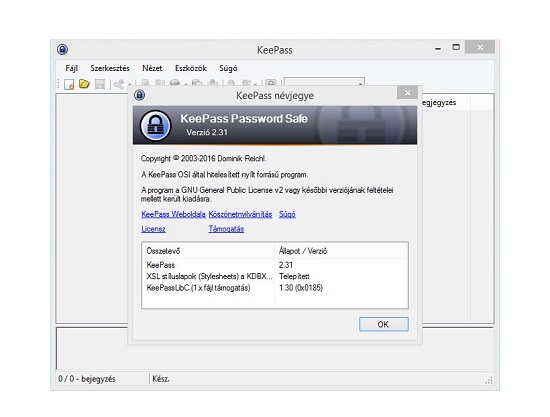Open the Támogatás link
The width and height of the screenshot is (550, 417).
point(226,229)
